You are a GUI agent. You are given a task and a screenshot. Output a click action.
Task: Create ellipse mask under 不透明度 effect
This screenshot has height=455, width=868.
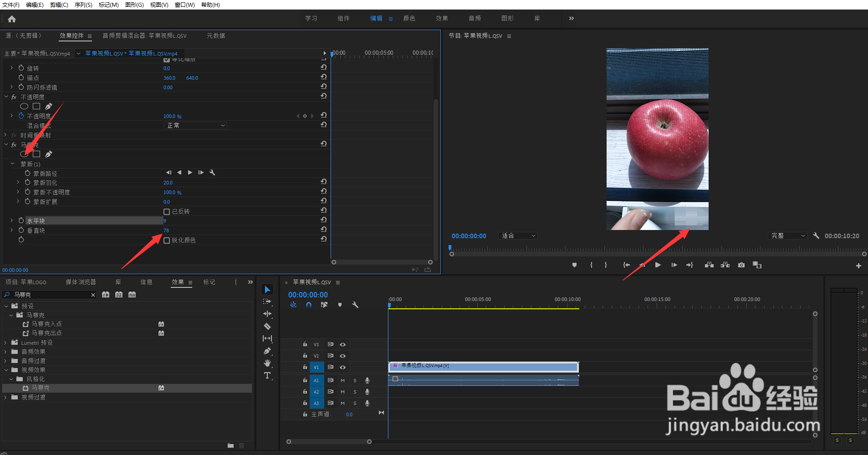[x=24, y=106]
